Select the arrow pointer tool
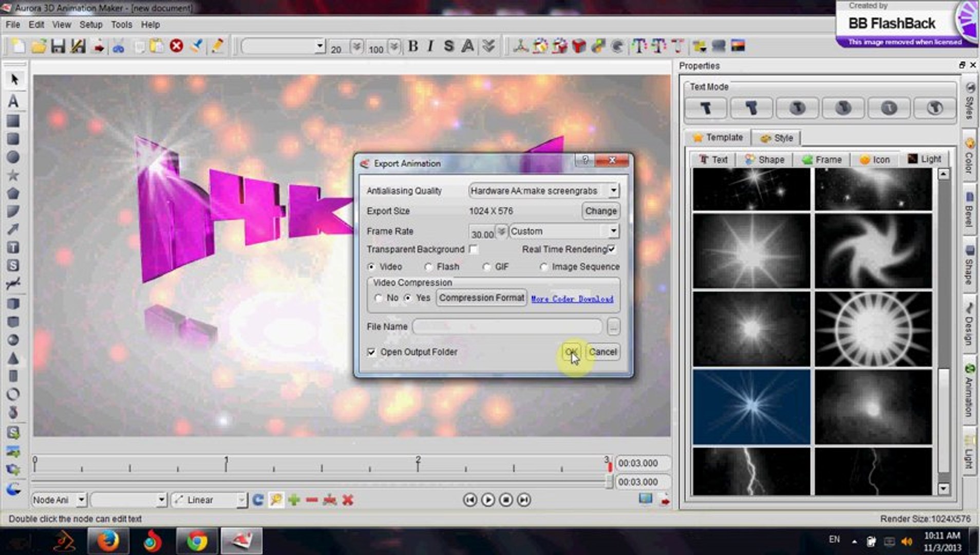 (14, 80)
